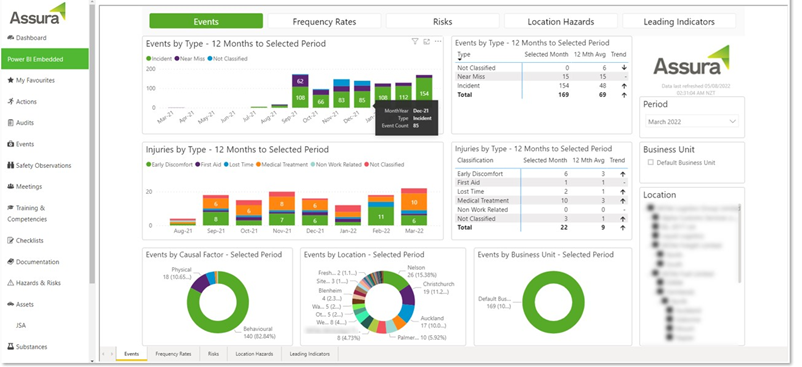
Task: Open the Risks navigation button
Action: 442,21
